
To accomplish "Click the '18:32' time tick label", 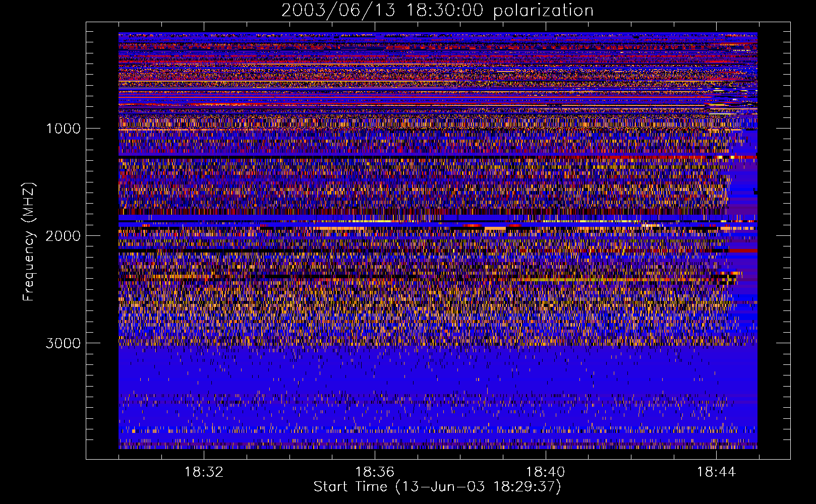I will coord(204,472).
